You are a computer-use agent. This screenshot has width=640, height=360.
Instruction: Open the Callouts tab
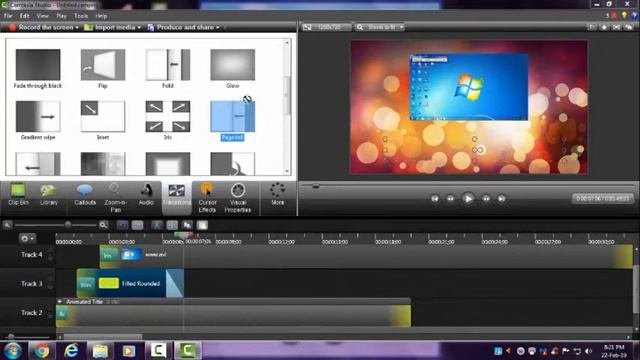point(85,195)
